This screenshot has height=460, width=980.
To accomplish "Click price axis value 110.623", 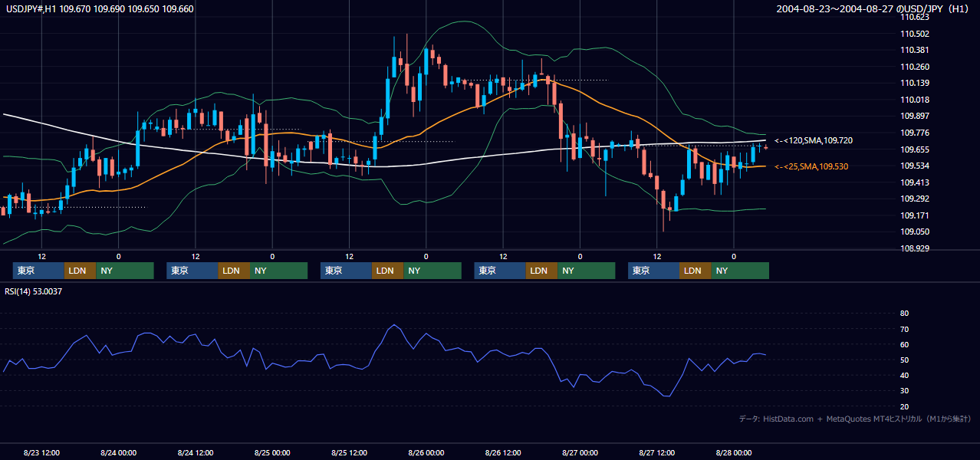I will (915, 17).
